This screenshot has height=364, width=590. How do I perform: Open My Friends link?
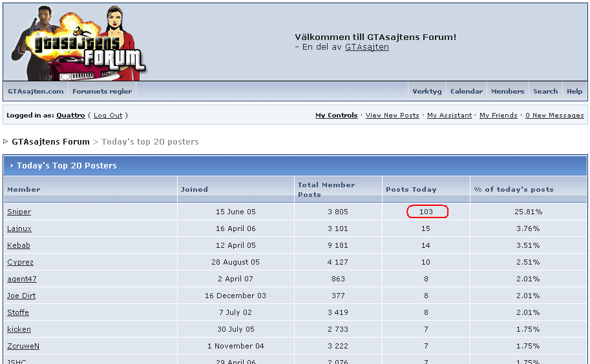click(x=499, y=116)
